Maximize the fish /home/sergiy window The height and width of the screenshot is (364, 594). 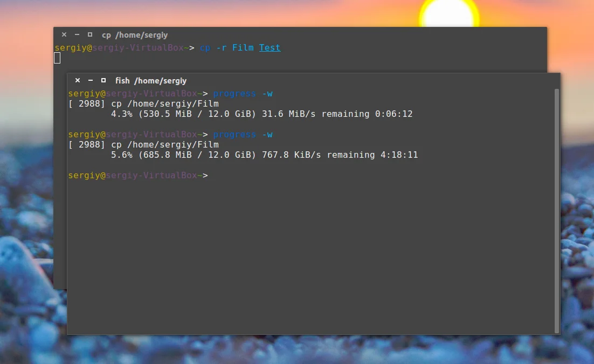point(103,80)
